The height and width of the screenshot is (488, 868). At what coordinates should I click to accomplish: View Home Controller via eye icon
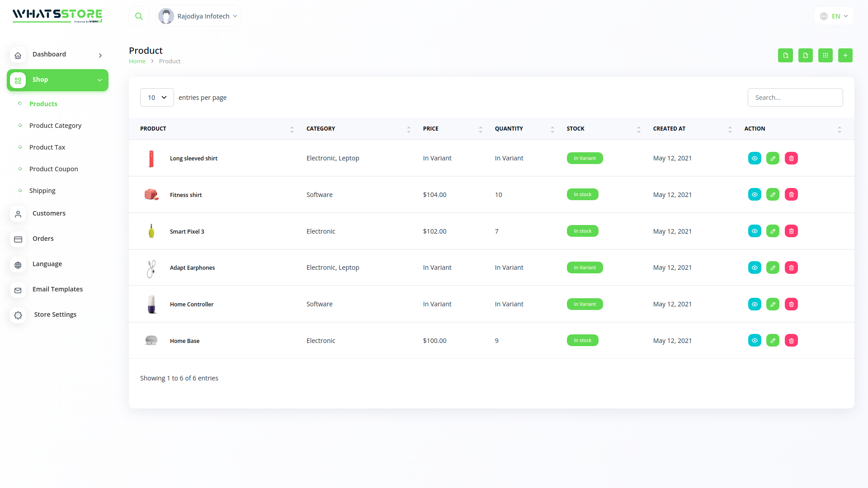755,305
